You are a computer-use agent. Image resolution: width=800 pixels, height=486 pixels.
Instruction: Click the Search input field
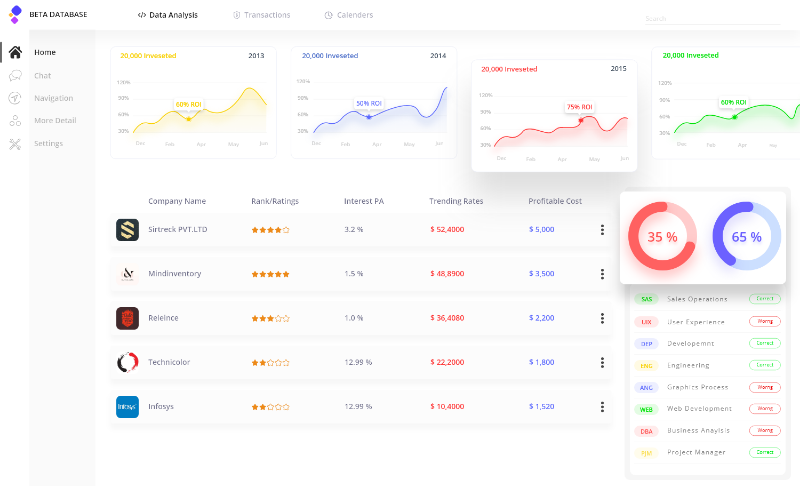(711, 18)
